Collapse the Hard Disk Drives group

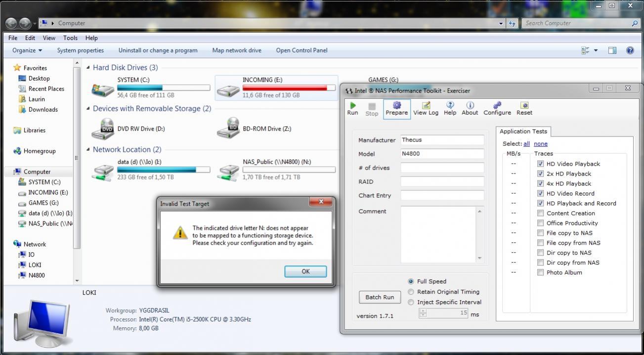pyautogui.click(x=88, y=68)
